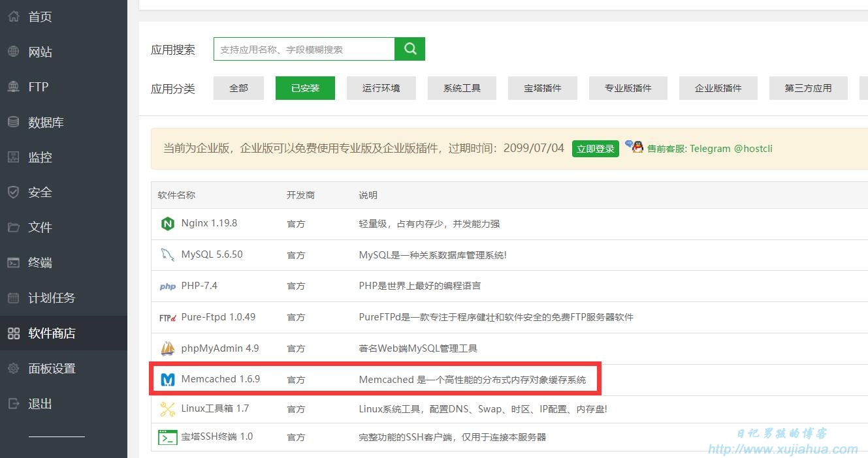Click the 说明 column header
Viewport: 868px width, 458px height.
tap(368, 195)
